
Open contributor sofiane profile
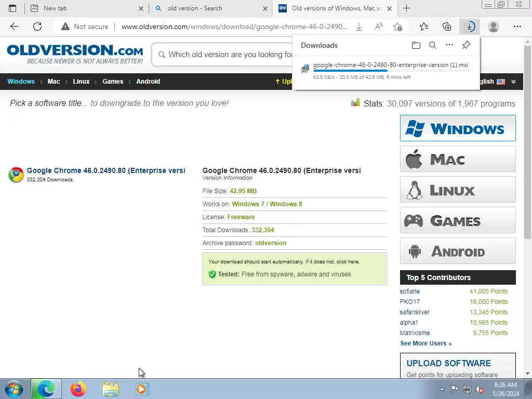tap(409, 291)
